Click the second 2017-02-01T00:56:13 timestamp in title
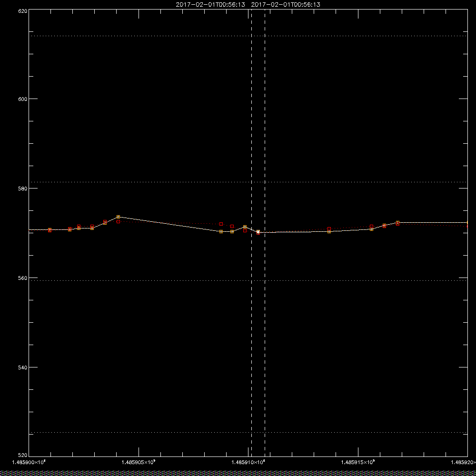The height and width of the screenshot is (476, 476). point(286,5)
